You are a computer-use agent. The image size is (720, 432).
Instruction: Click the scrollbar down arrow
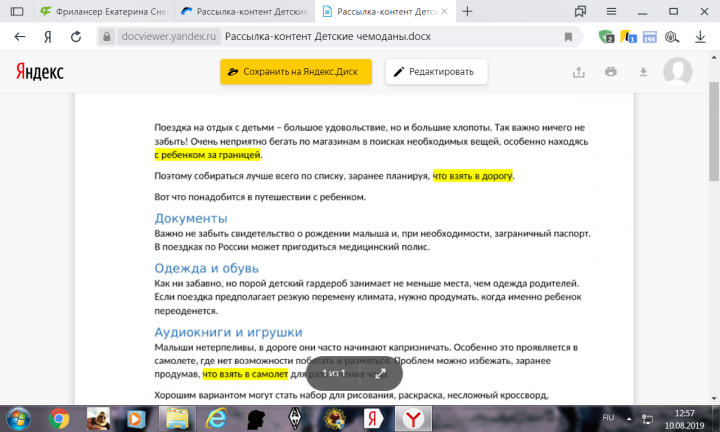(714, 398)
